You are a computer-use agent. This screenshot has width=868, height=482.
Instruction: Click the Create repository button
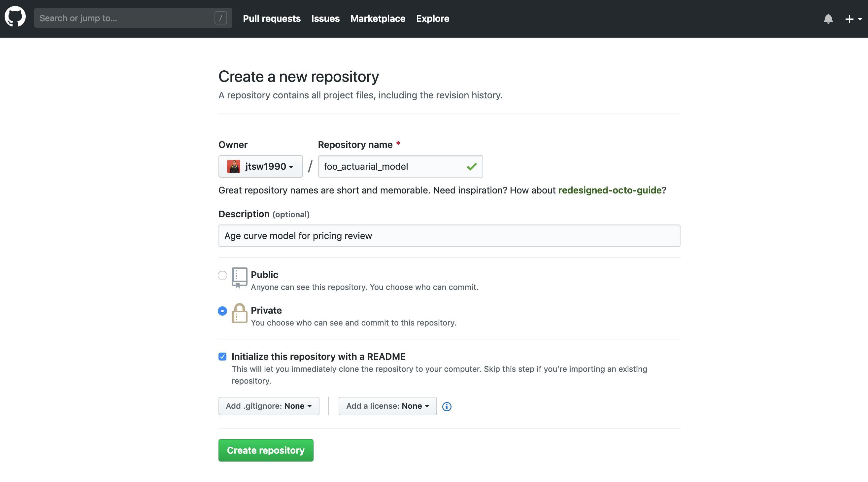pos(266,450)
